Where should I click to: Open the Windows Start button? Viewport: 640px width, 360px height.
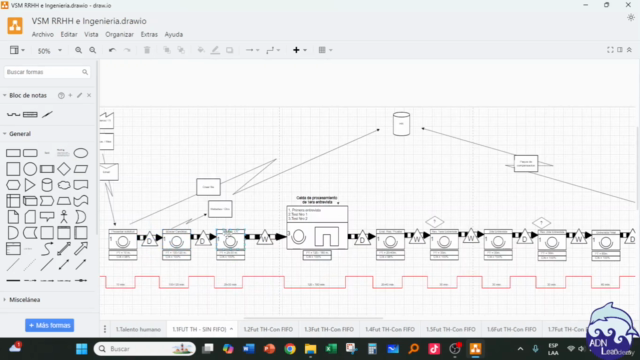[82, 349]
